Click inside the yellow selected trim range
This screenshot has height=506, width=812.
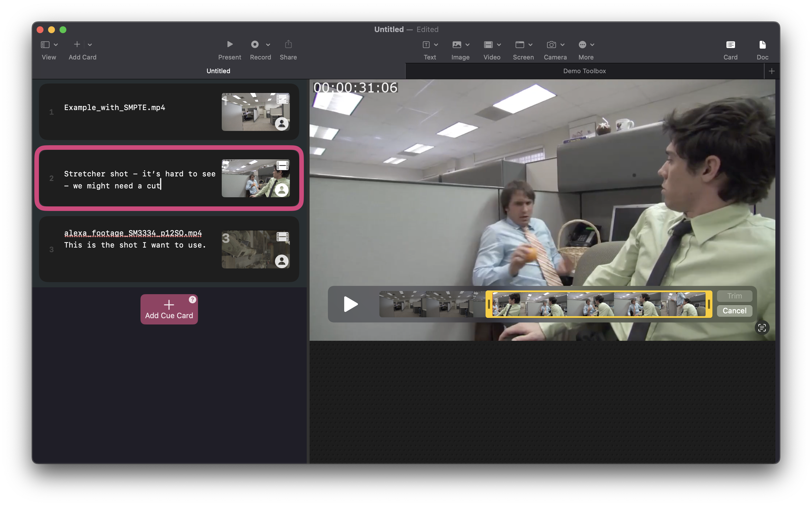(x=599, y=304)
